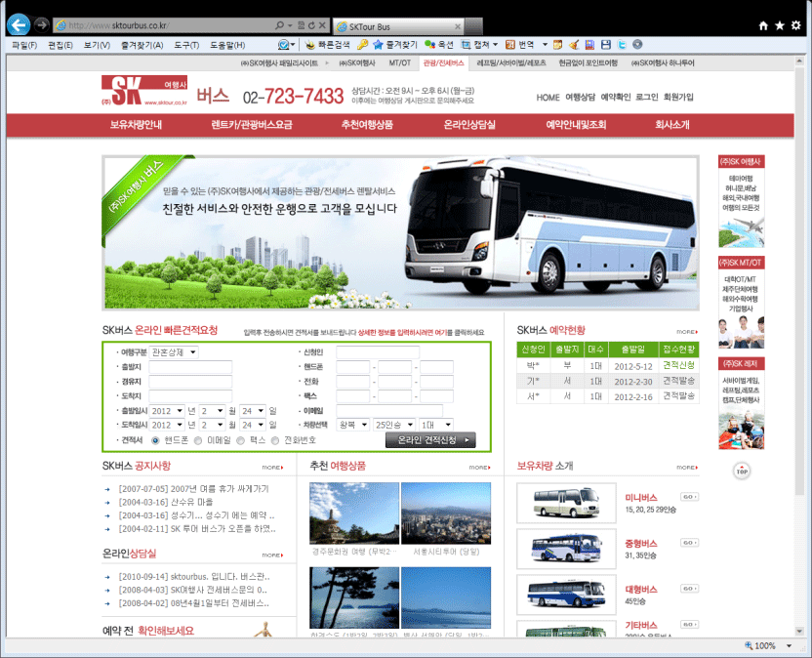Switch to the SKTour Bus tab
This screenshot has height=658, width=812.
[x=399, y=26]
